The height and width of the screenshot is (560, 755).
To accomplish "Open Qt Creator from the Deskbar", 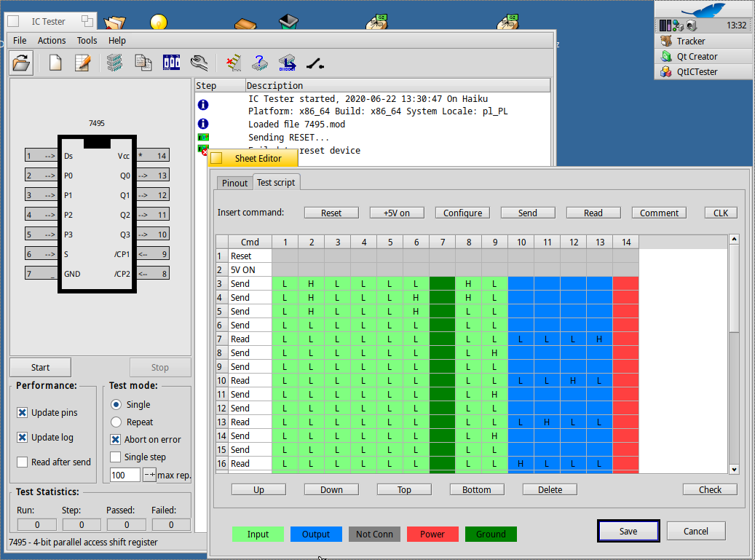I will point(697,57).
